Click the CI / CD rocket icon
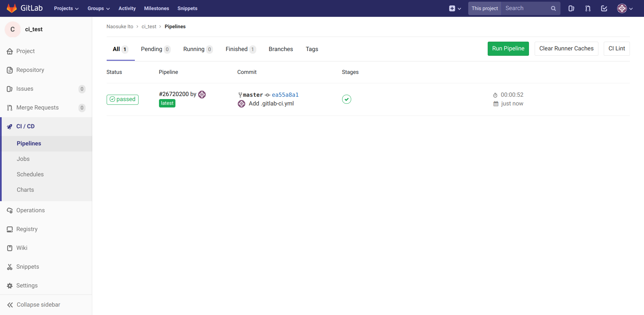644x315 pixels. (10, 127)
